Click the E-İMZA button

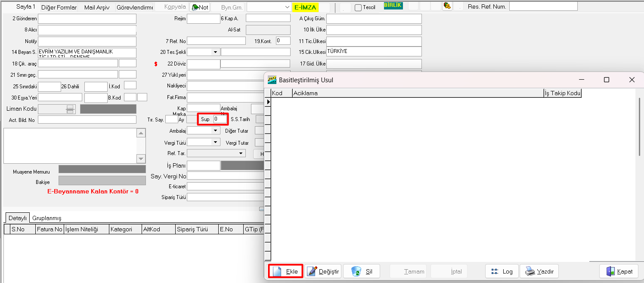tap(305, 7)
